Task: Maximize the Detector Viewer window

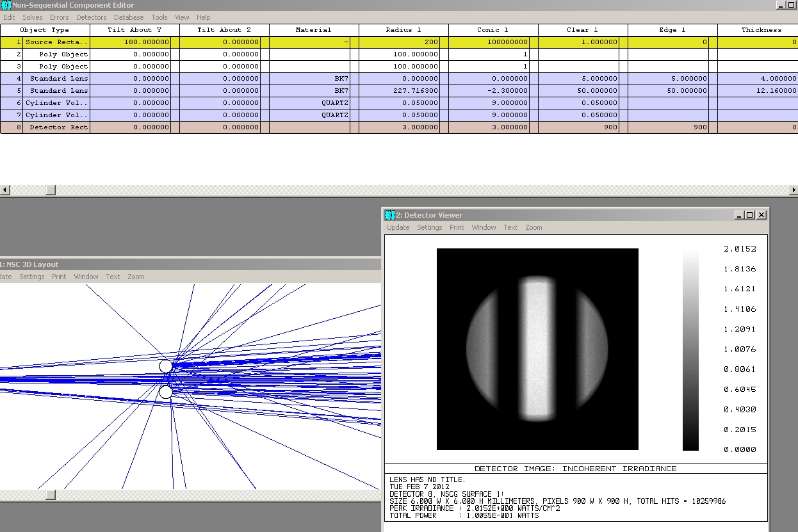Action: point(750,215)
